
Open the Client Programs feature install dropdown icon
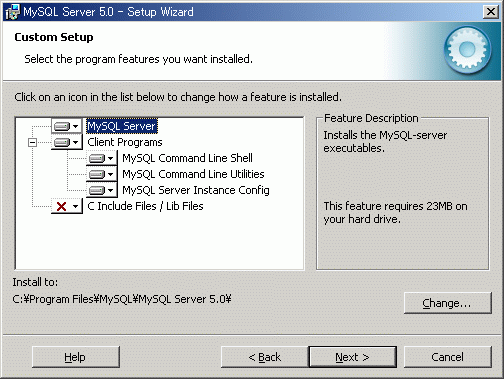click(x=67, y=142)
